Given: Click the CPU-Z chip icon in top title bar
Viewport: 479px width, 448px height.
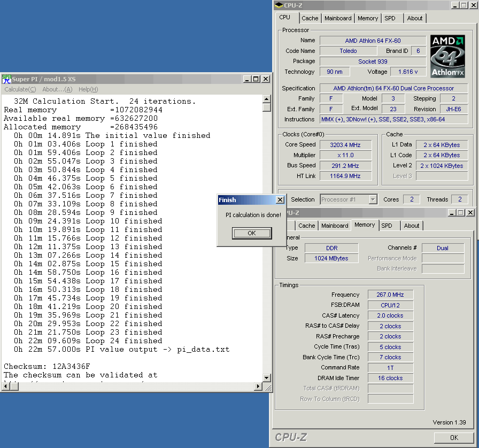Looking at the screenshot, I should [x=279, y=5].
